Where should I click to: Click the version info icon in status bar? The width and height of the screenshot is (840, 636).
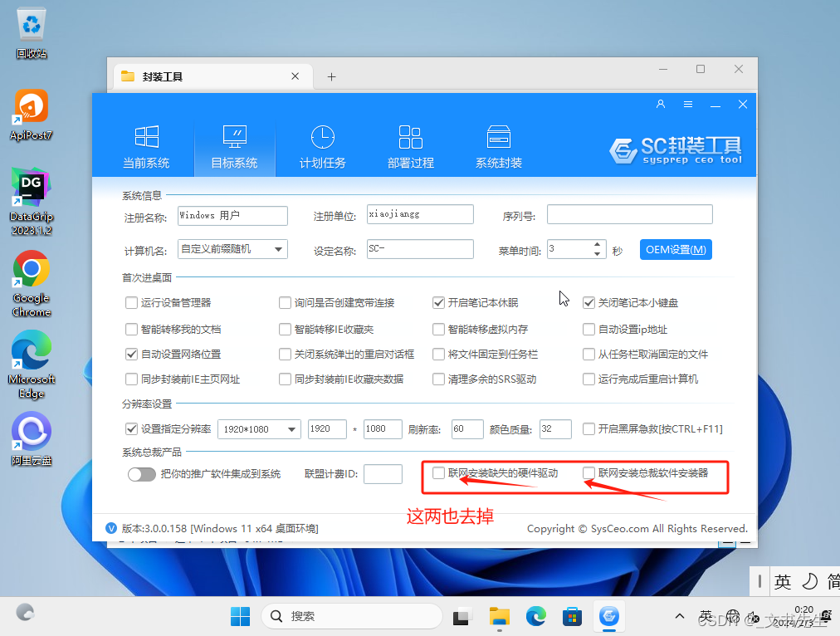[x=111, y=528]
